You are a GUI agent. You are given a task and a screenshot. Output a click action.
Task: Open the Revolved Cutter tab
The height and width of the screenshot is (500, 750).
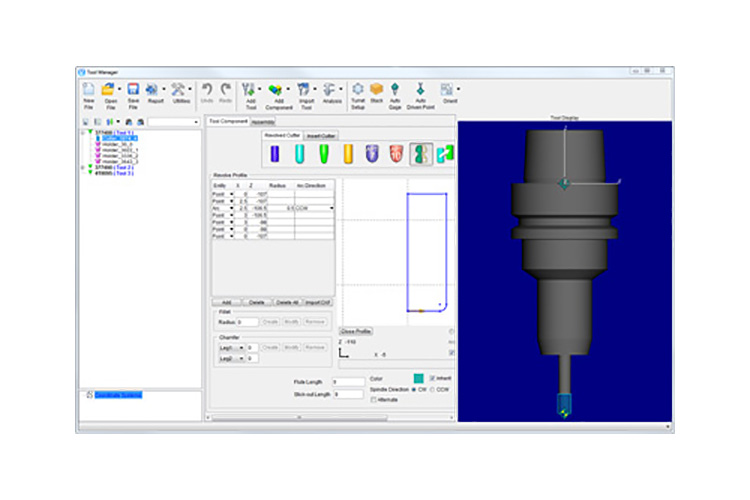[x=282, y=135]
